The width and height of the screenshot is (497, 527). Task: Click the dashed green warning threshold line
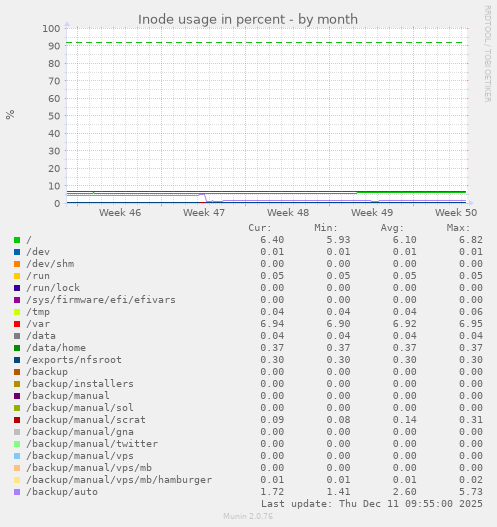click(265, 43)
